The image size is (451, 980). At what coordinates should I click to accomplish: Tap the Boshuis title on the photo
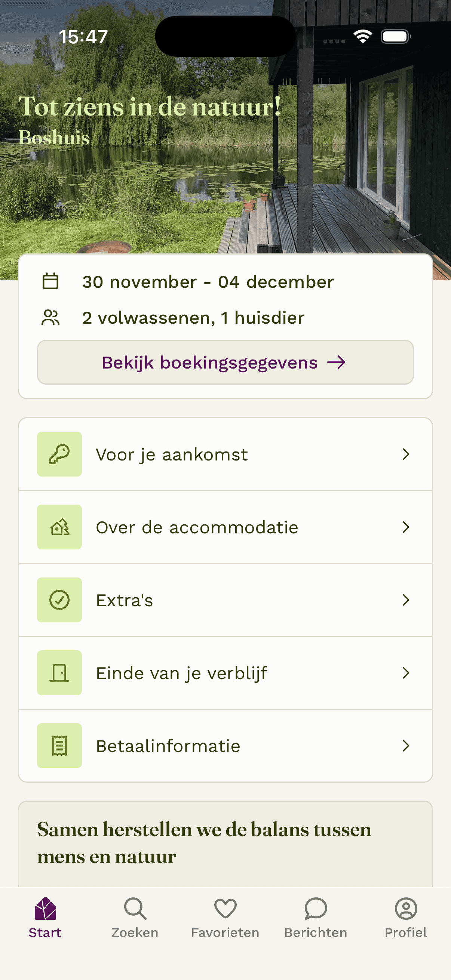54,137
